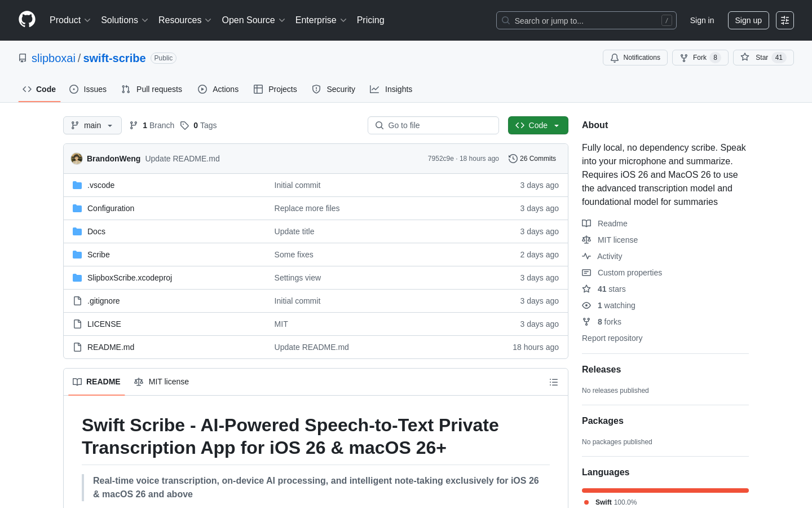Screen dimensions: 812x508
Task: Open the main branch selector dropdown
Action: 92,125
